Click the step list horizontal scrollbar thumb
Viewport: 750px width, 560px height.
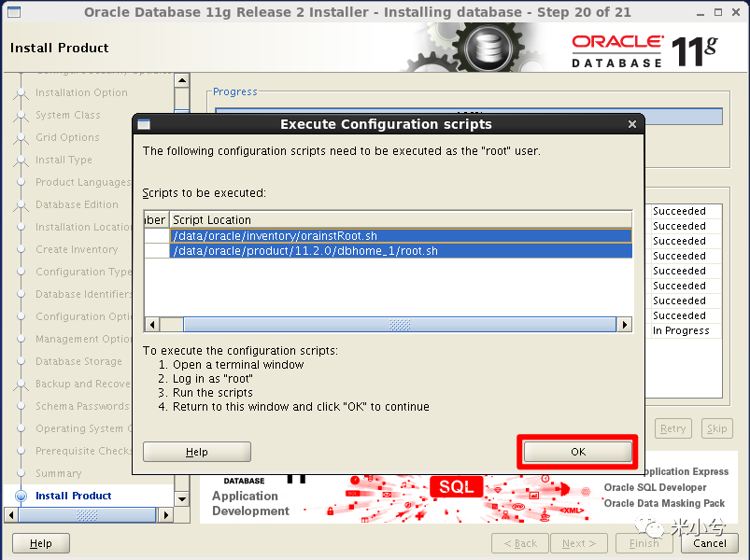[87, 515]
